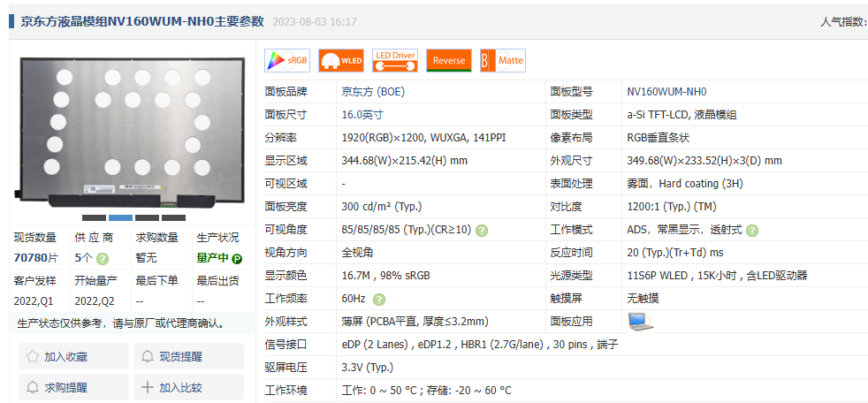The height and width of the screenshot is (403, 868).
Task: Open the 京东方 (BOE) brand link
Action: click(373, 92)
